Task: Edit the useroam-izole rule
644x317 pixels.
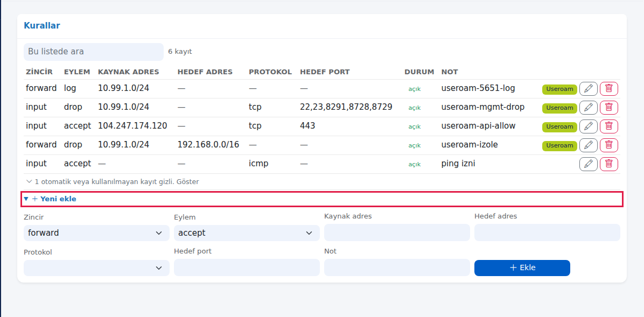Action: coord(588,145)
